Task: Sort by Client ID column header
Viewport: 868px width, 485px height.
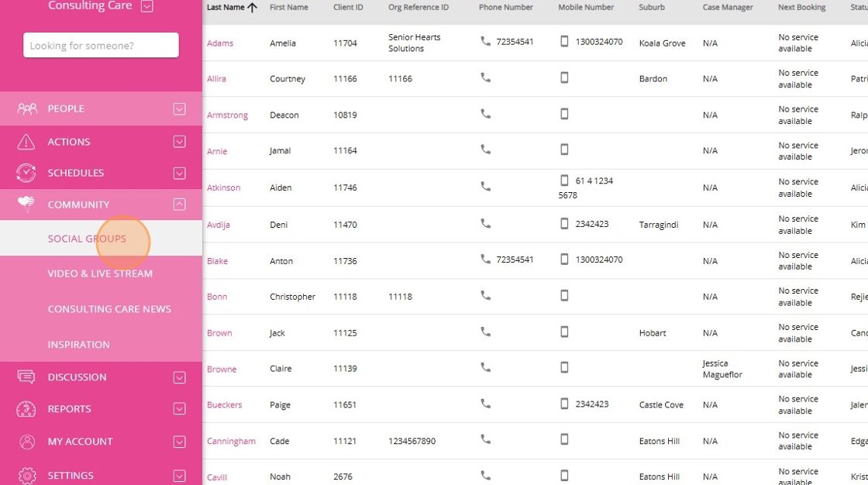Action: click(x=348, y=7)
